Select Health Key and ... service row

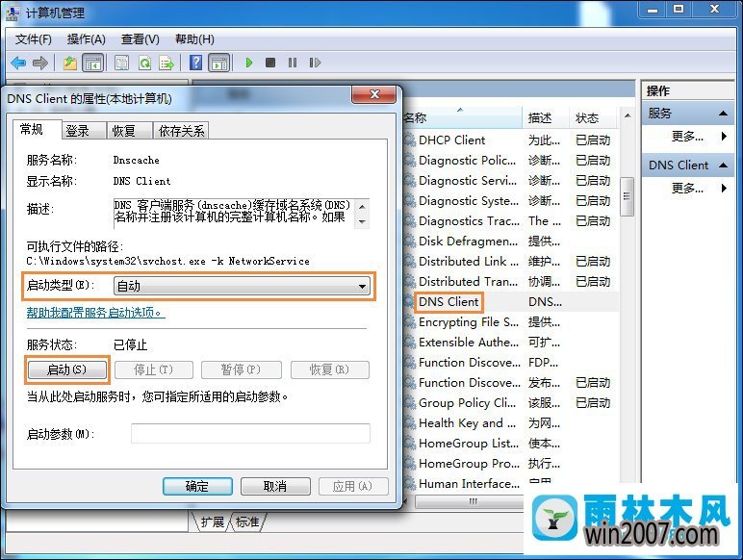(509, 423)
